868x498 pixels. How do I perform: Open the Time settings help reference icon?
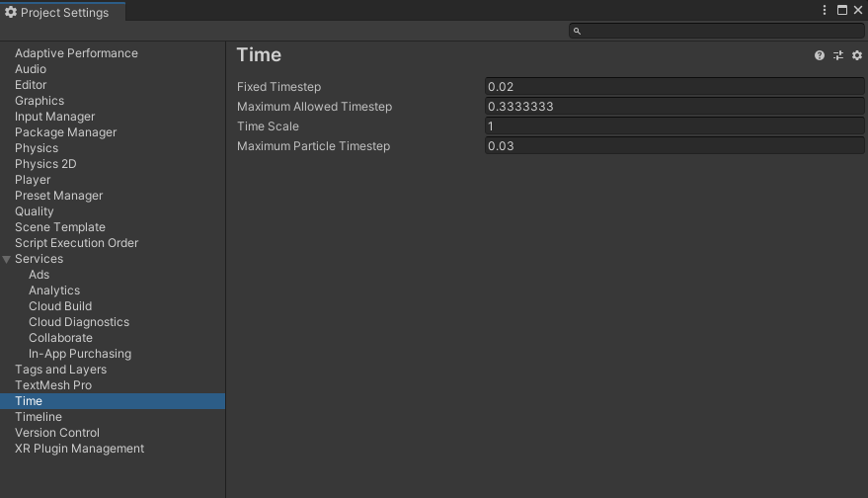tap(820, 55)
